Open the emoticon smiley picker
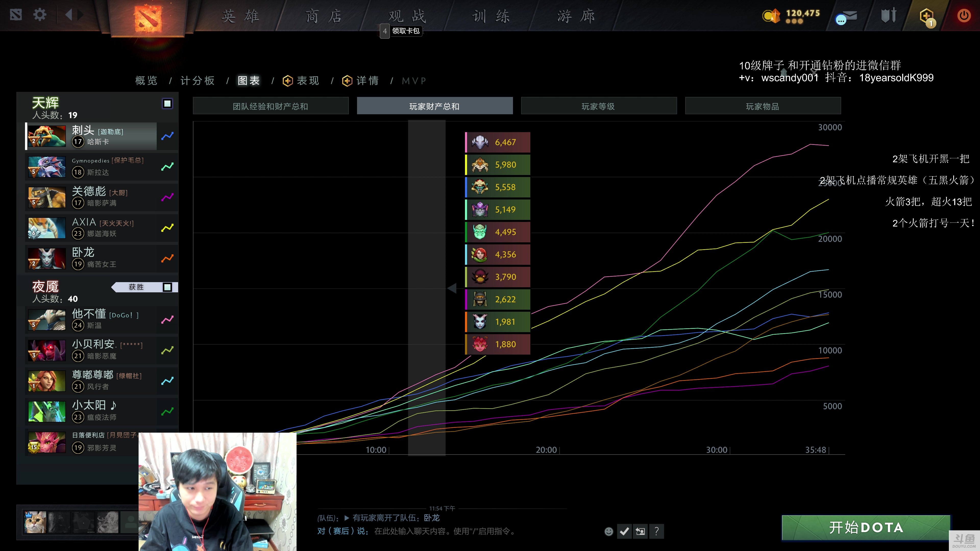 coord(609,531)
